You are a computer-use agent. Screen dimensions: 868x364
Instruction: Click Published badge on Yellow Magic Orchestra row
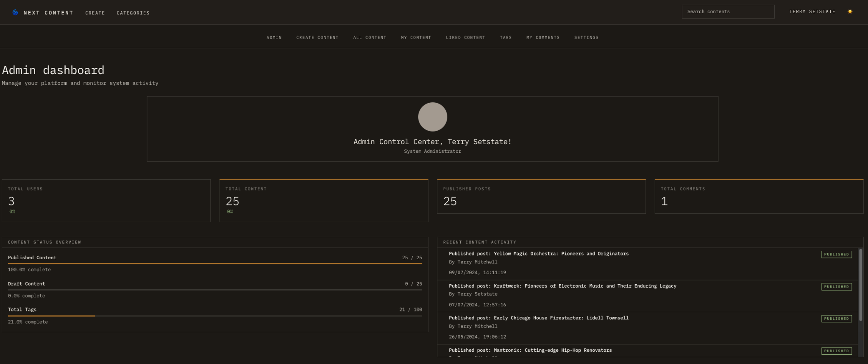point(836,254)
